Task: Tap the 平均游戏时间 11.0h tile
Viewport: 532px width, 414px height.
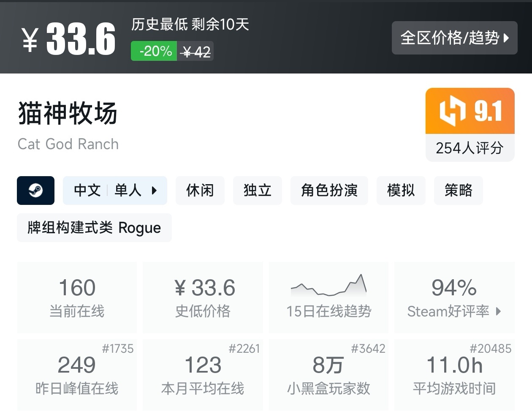Action: pos(454,374)
